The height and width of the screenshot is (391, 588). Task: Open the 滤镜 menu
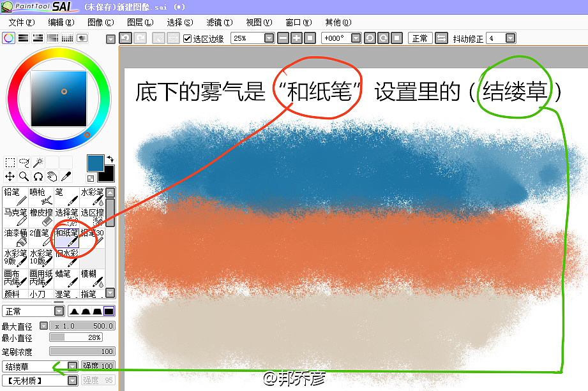pos(219,22)
